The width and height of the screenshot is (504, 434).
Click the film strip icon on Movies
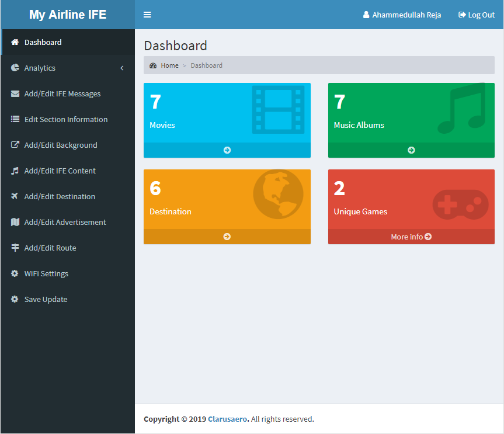pos(278,109)
